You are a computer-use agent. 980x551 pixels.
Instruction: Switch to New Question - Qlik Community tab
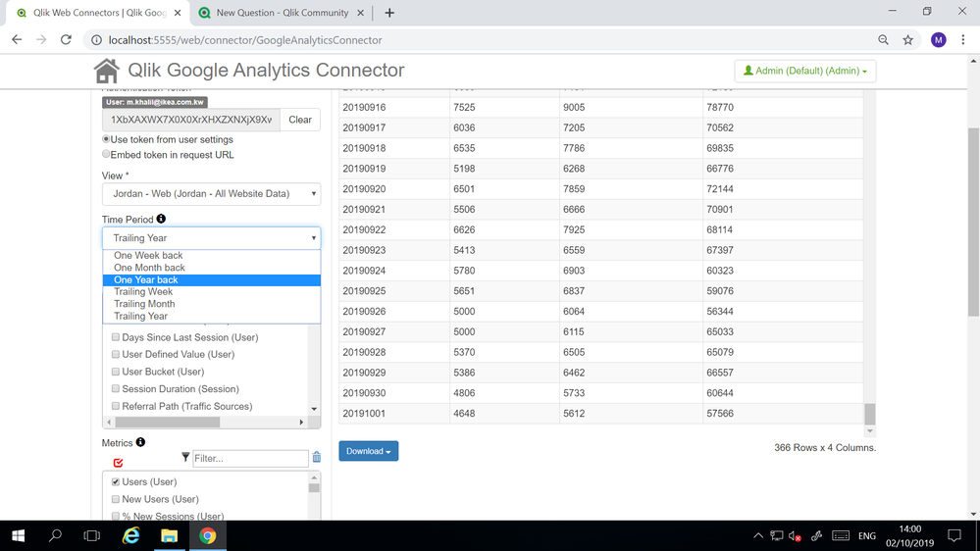point(282,13)
